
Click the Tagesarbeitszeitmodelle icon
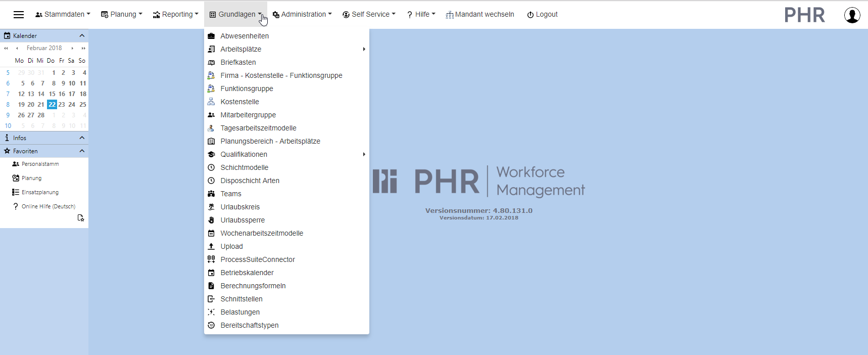click(x=211, y=128)
